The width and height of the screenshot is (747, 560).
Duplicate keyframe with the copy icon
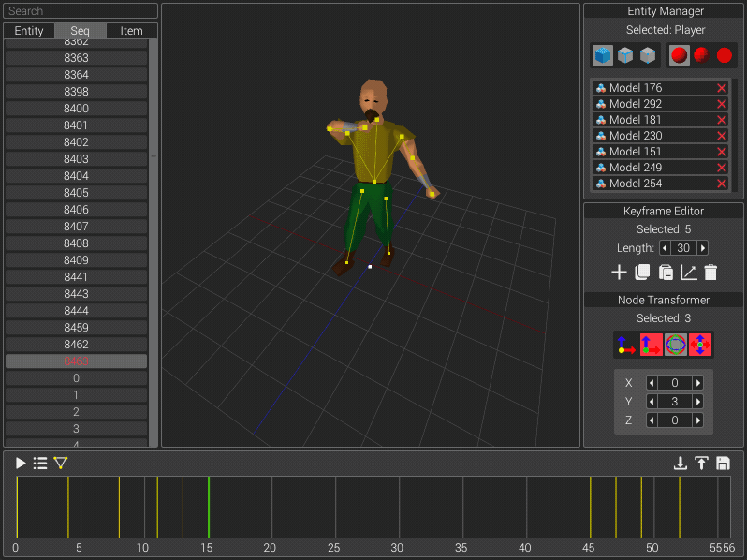coord(642,273)
